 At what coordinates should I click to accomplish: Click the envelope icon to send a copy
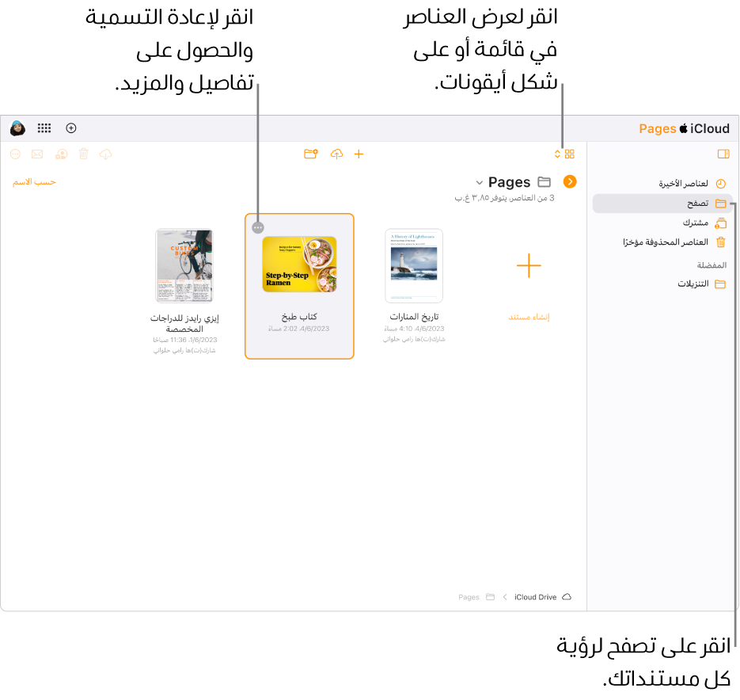pyautogui.click(x=37, y=154)
